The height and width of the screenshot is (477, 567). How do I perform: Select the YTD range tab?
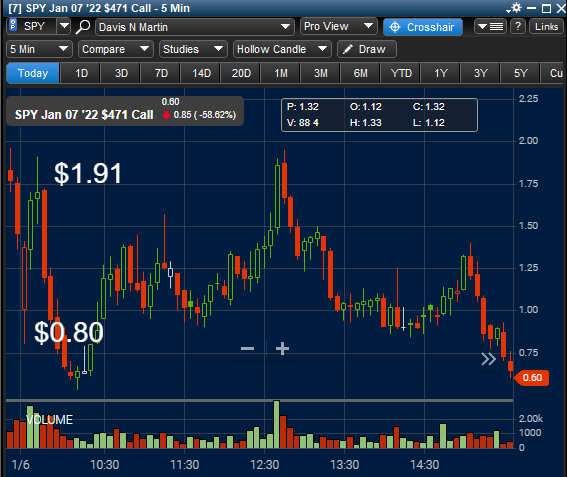coord(401,73)
